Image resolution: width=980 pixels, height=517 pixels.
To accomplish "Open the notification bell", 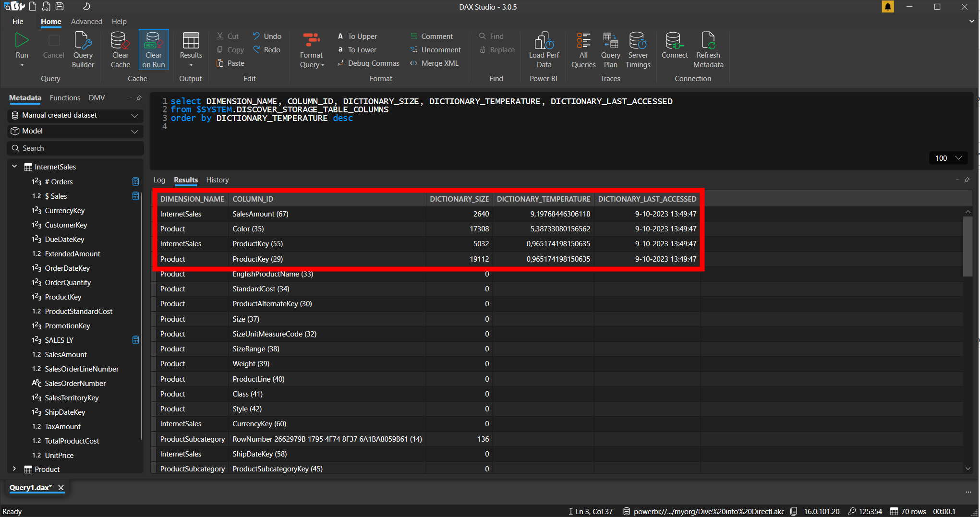I will pyautogui.click(x=888, y=7).
